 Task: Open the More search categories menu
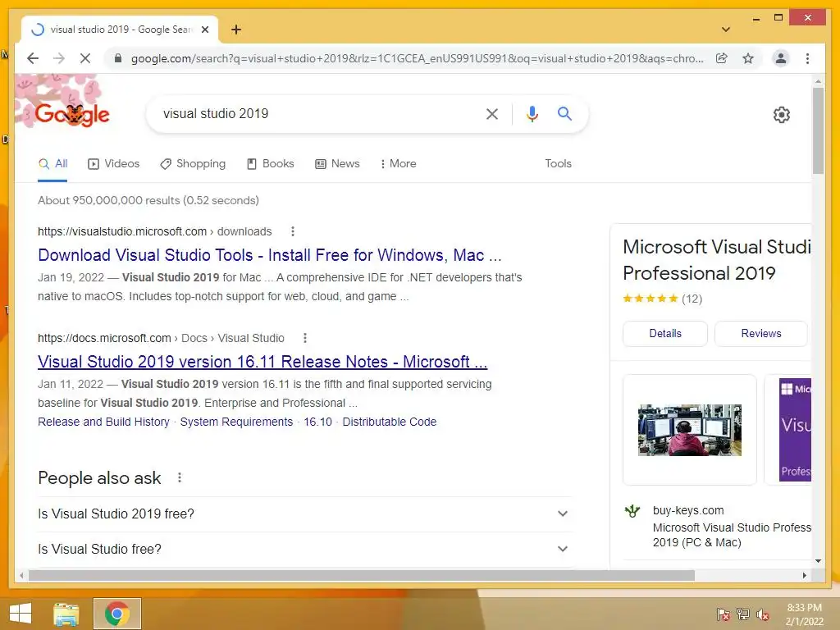398,164
